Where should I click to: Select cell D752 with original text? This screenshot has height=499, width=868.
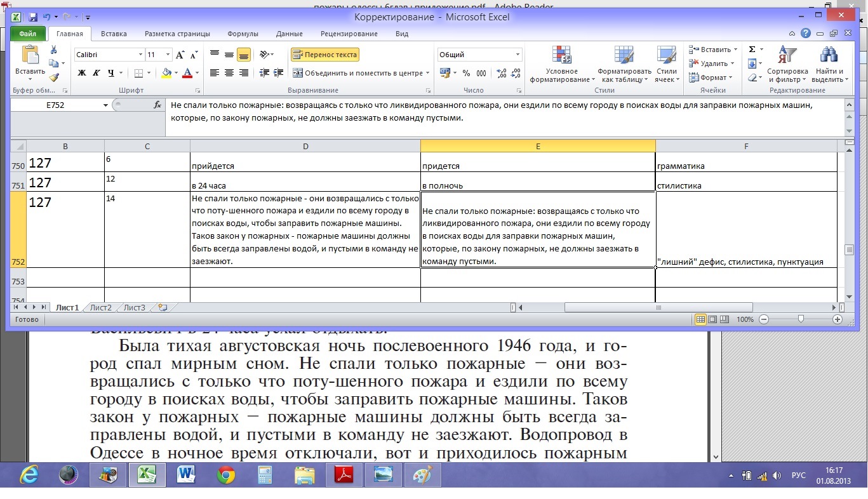(x=305, y=229)
